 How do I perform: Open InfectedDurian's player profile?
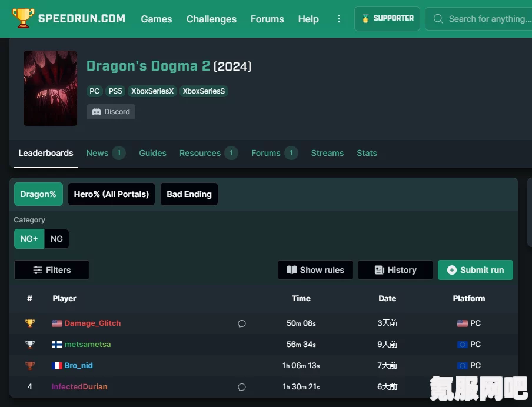(79, 386)
